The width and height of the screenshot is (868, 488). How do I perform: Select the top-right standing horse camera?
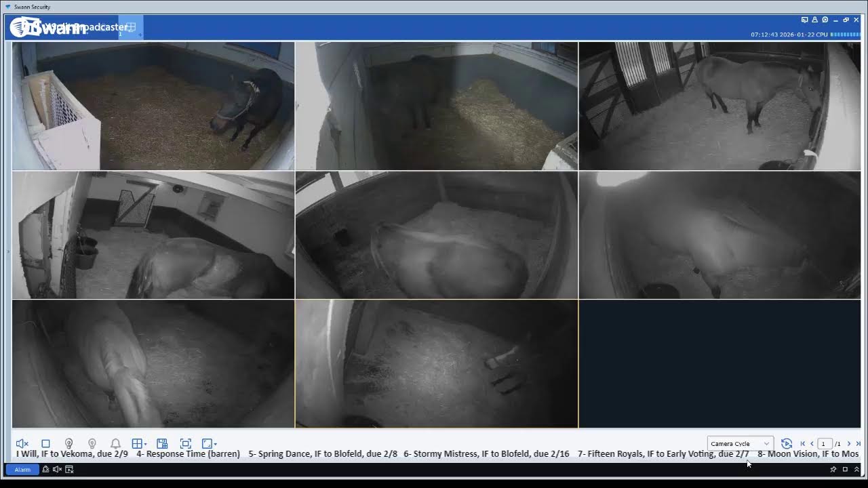pos(719,106)
